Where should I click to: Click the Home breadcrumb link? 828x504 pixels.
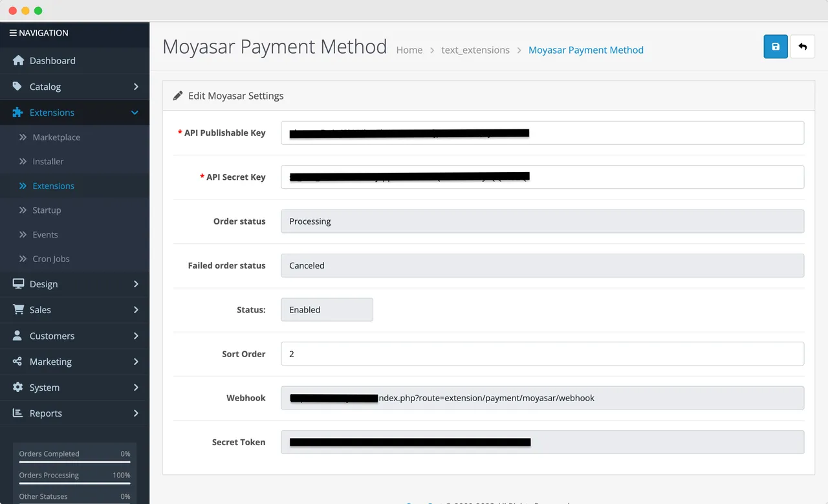click(409, 50)
